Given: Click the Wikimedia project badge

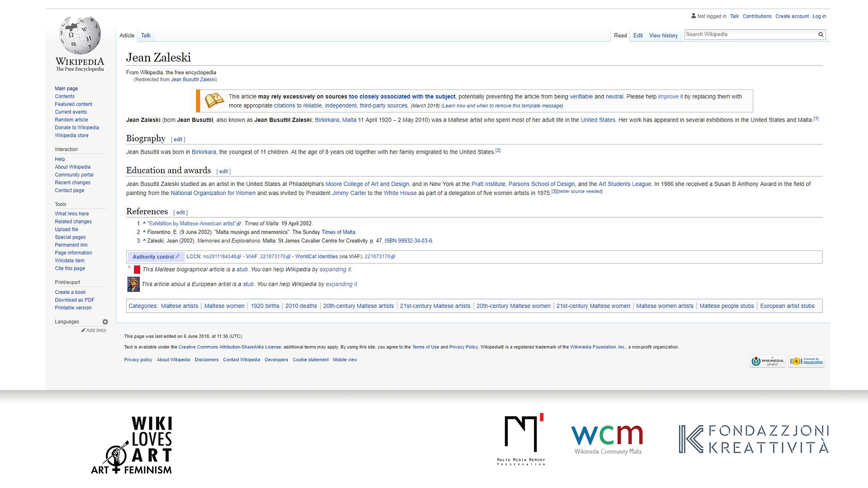Looking at the screenshot, I should (767, 361).
